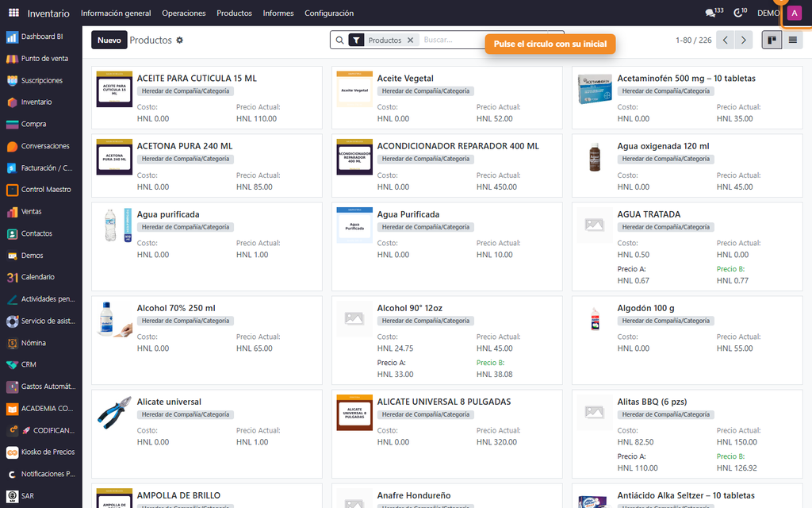812x508 pixels.
Task: Go to next page of products
Action: click(x=744, y=40)
